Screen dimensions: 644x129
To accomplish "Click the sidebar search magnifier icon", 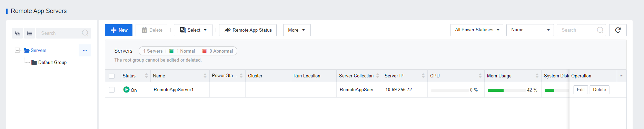I will [85, 33].
